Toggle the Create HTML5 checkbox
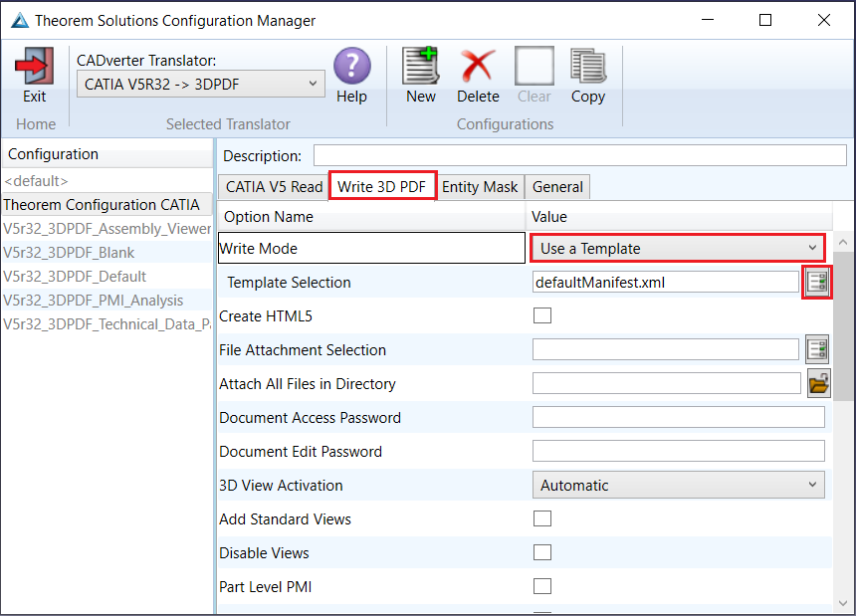 542,315
